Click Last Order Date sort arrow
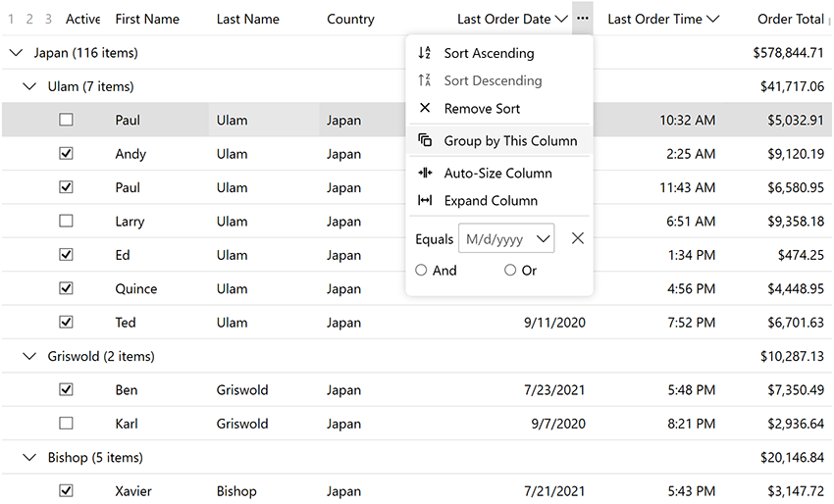The height and width of the screenshot is (504, 834). pyautogui.click(x=561, y=19)
